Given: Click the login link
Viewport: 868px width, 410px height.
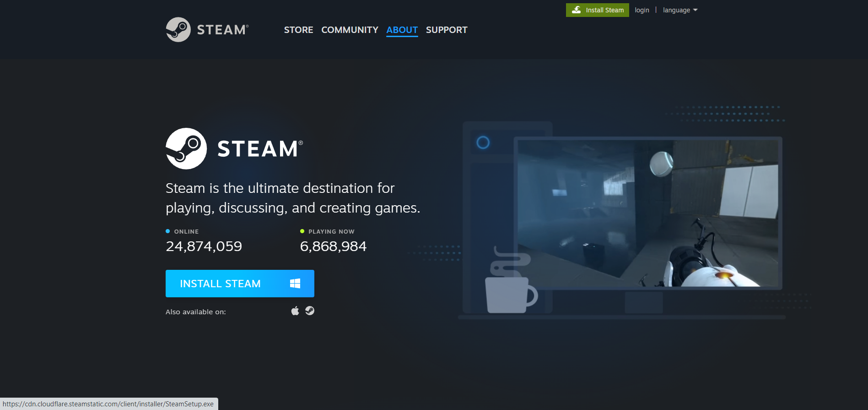Looking at the screenshot, I should tap(642, 10).
